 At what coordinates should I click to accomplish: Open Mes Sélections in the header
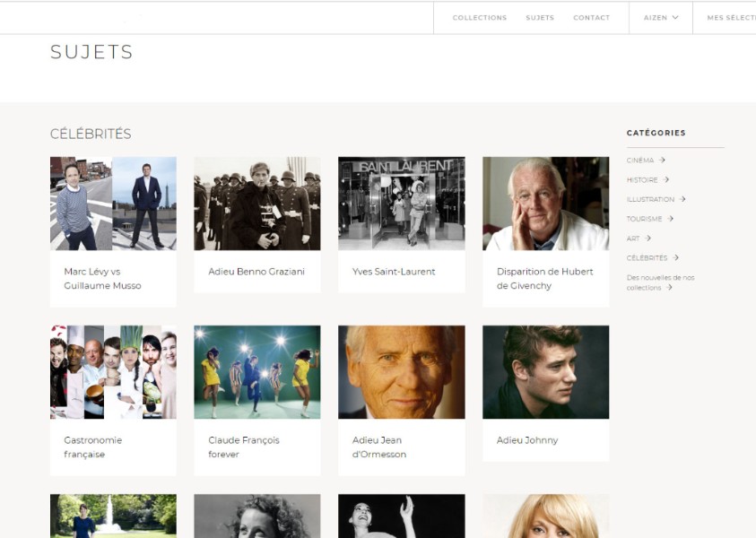pos(732,18)
